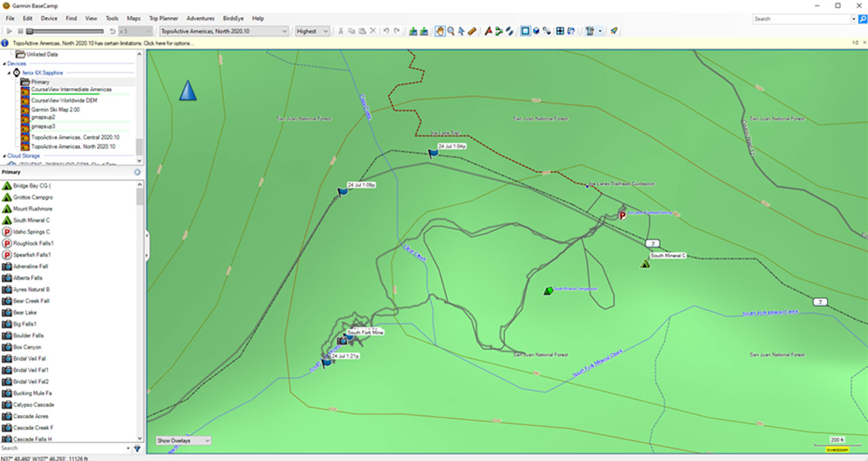Click the 24 Jul 1:09p waypoint flag
Viewport: 868px width, 461px height.
pyautogui.click(x=342, y=193)
